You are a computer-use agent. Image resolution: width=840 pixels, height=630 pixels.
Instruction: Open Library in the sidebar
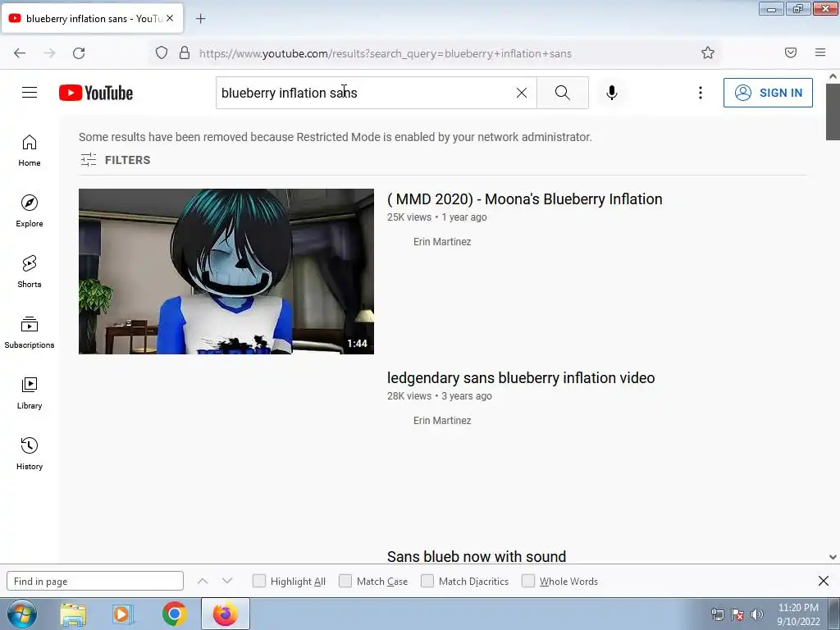(x=30, y=393)
